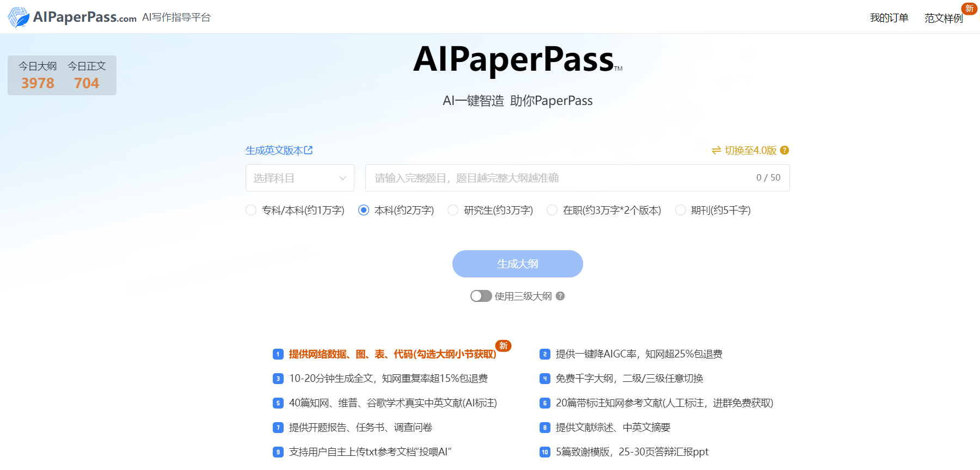Click the number 4 badge for 免费千字大纲
The width and height of the screenshot is (980, 470).
click(x=545, y=379)
